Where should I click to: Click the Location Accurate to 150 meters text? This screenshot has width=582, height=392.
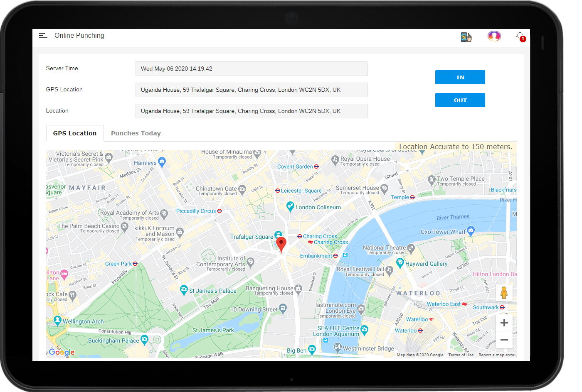[x=456, y=147]
